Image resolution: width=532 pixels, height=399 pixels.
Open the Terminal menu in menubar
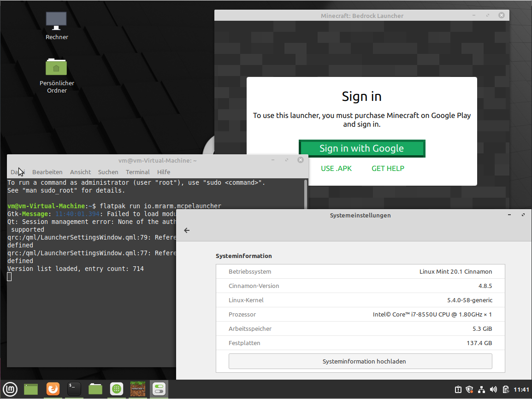click(137, 172)
